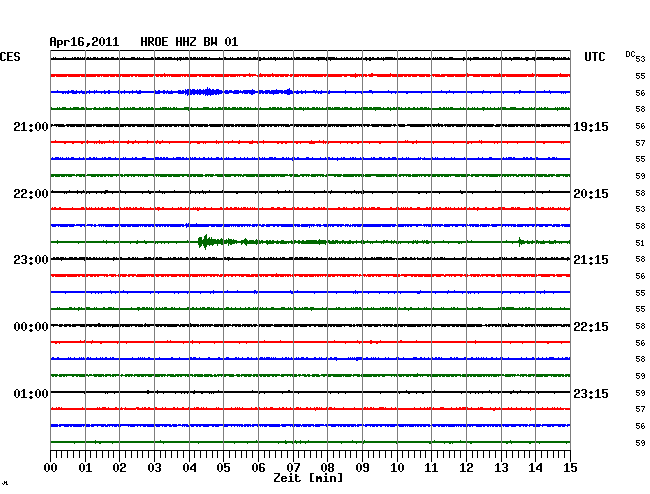The height and width of the screenshot is (494, 650).
Task: Click the 22:15 UTC time label
Action: tap(591, 327)
